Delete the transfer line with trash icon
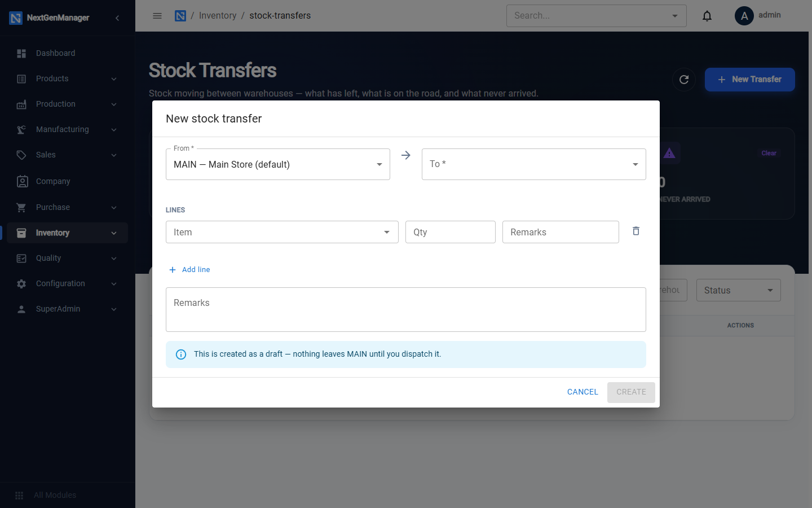This screenshot has height=508, width=812. pos(636,231)
